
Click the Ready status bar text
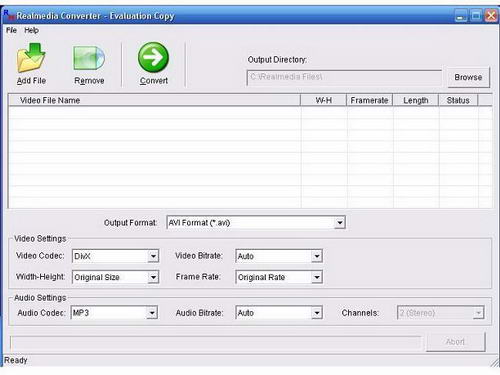pos(16,360)
